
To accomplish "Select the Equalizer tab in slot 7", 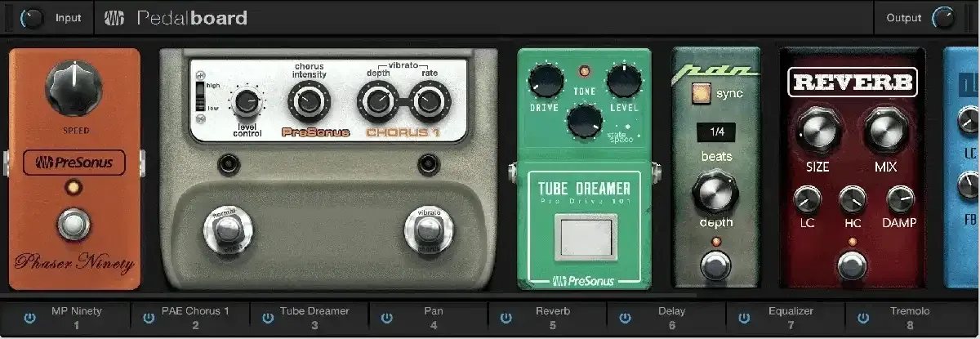I will 791,318.
